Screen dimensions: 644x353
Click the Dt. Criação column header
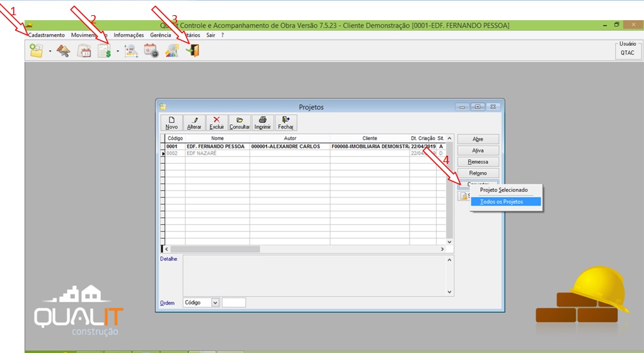423,139
